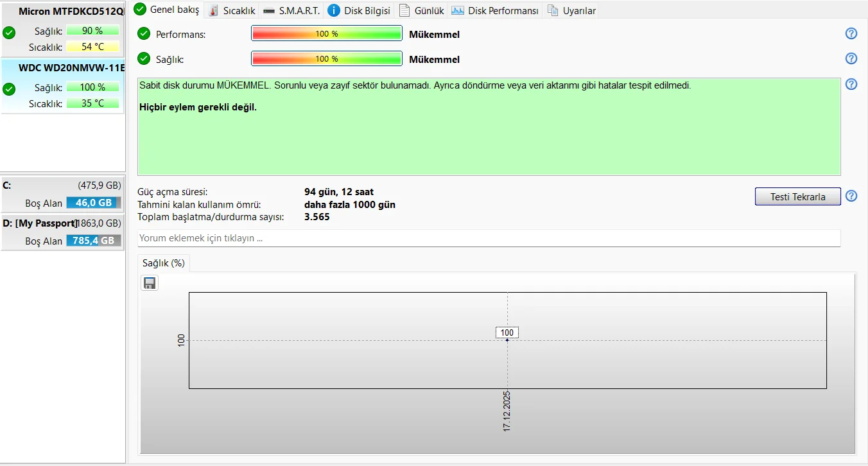Open the Uyarılar tab

(x=571, y=10)
